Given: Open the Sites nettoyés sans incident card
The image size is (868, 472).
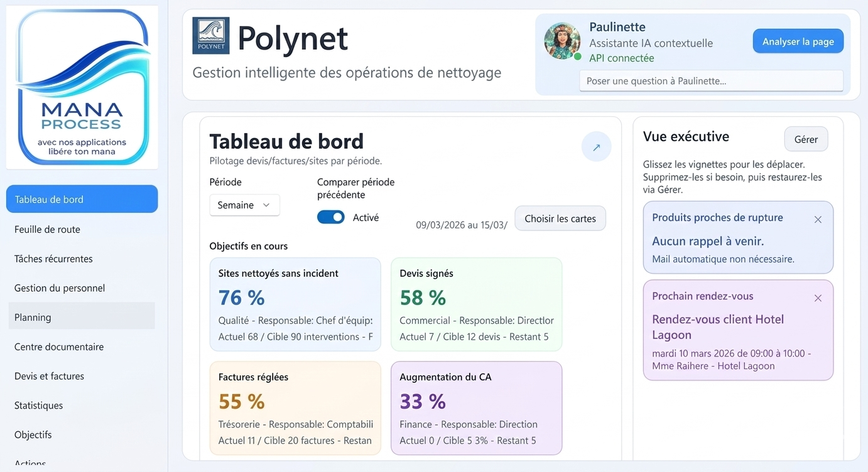Looking at the screenshot, I should 295,304.
